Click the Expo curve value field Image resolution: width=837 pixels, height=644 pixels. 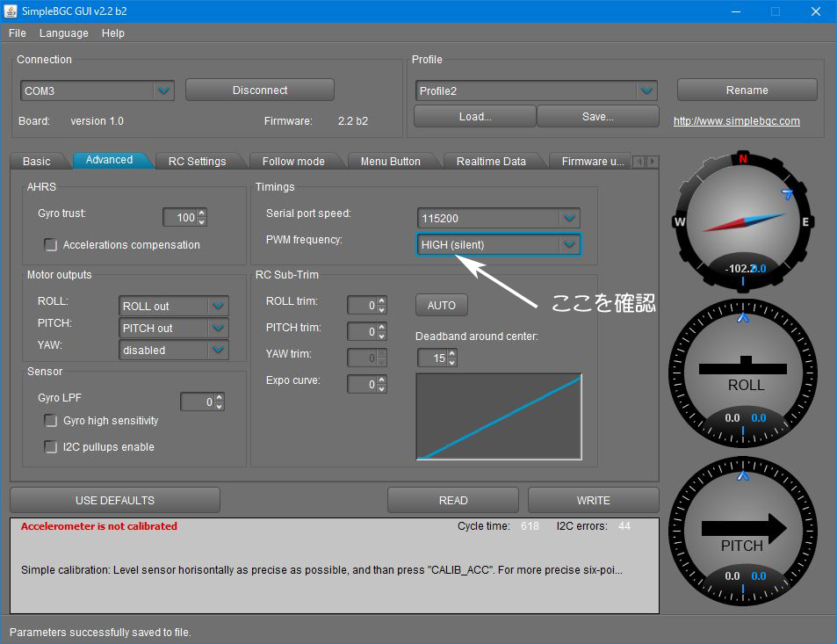click(x=363, y=384)
